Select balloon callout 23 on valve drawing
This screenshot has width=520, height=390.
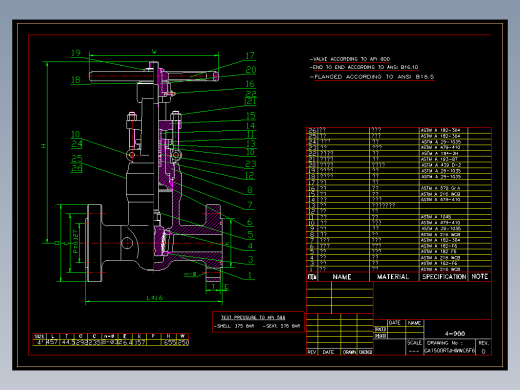[251, 164]
